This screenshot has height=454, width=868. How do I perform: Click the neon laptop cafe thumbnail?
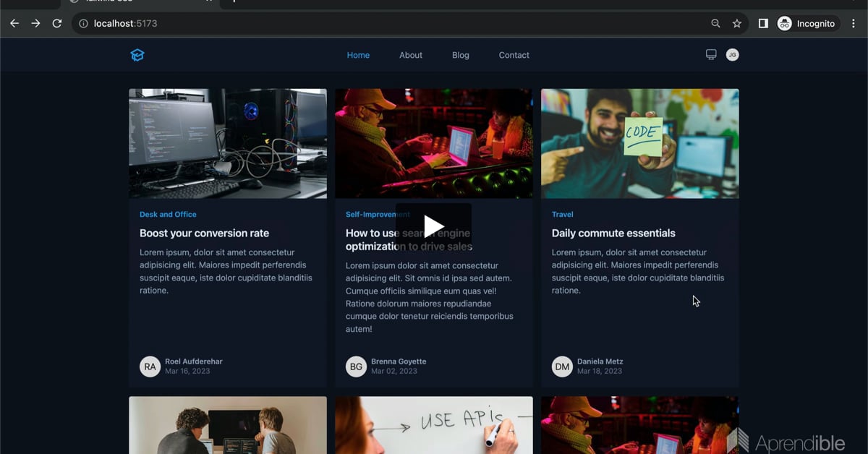[x=434, y=143]
